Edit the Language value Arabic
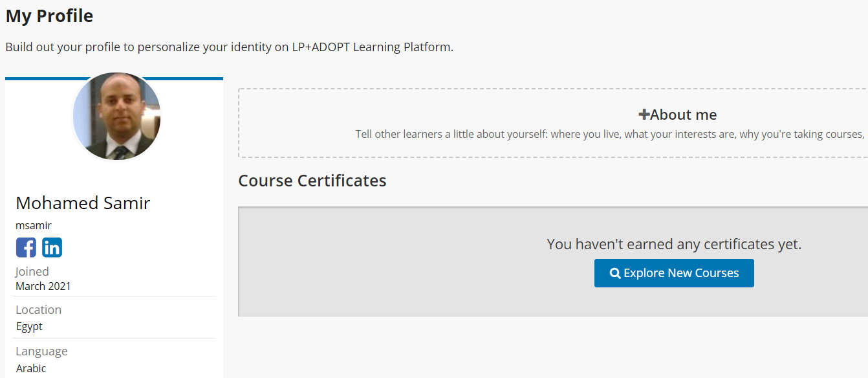This screenshot has height=378, width=868. tap(31, 368)
